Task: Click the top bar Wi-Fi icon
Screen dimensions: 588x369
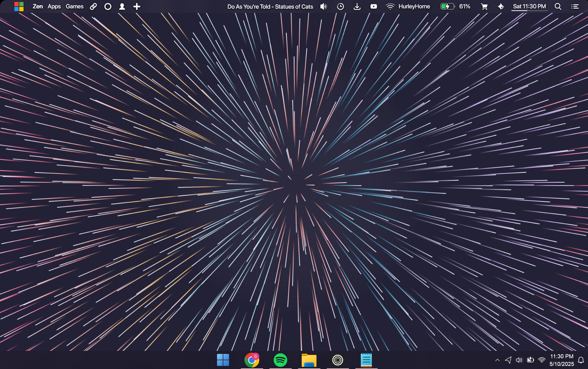Action: coord(390,6)
